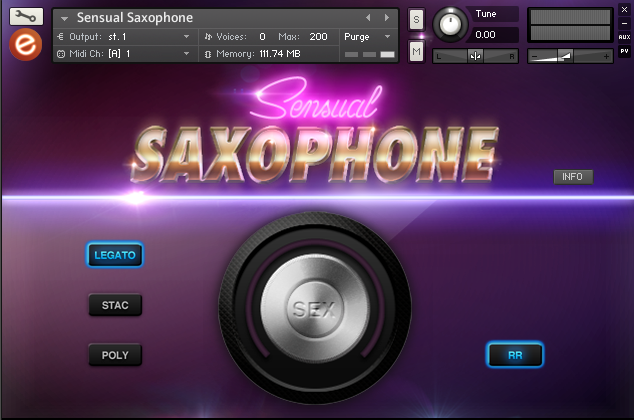This screenshot has width=634, height=420.
Task: Click the Max voices value 200
Action: [318, 37]
